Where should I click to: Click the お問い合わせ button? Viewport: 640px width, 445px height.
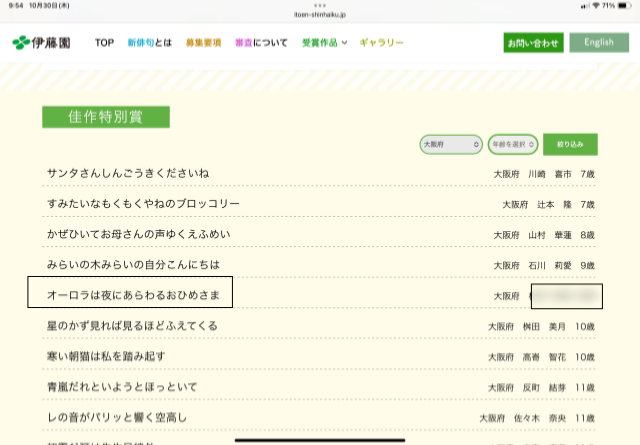pos(533,43)
